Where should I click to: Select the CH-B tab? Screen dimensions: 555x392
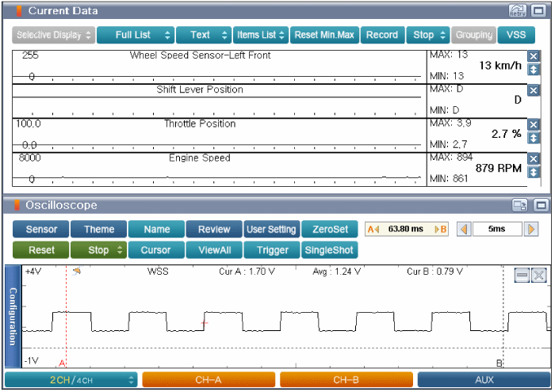(x=346, y=380)
